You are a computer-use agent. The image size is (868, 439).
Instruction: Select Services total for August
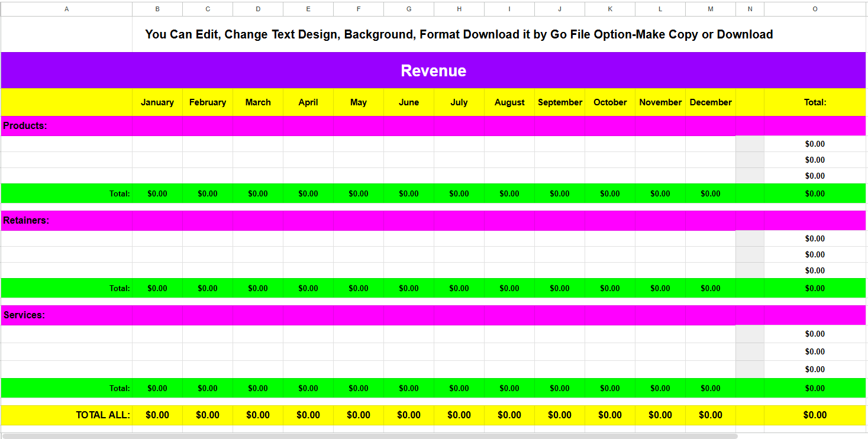click(x=509, y=388)
